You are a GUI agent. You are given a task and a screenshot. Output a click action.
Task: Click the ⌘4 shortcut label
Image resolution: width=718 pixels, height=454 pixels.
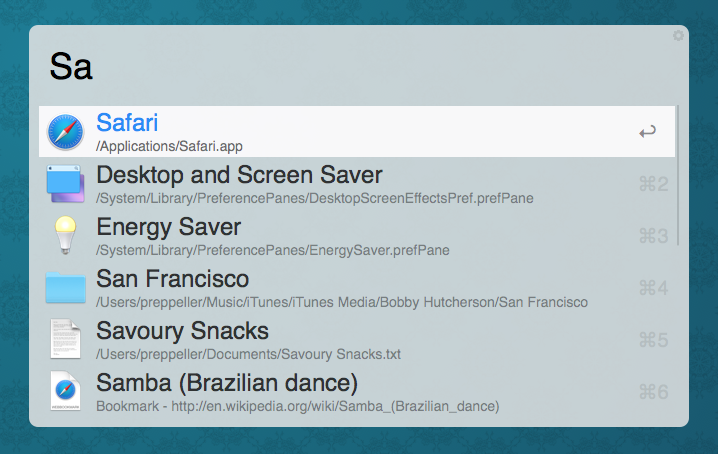(x=653, y=288)
